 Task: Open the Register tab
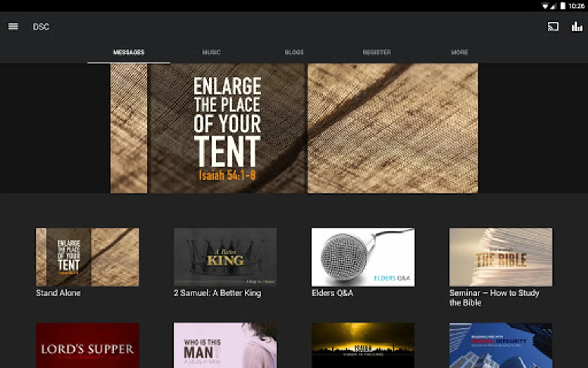pyautogui.click(x=376, y=52)
